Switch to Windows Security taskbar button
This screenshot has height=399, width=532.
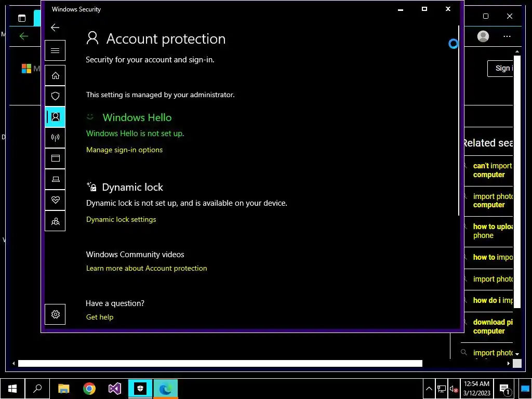pos(140,389)
